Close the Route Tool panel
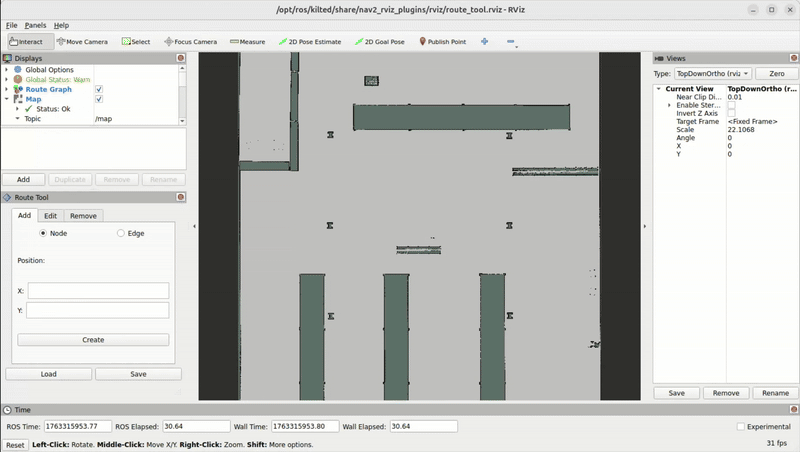The height and width of the screenshot is (452, 800). (x=181, y=197)
